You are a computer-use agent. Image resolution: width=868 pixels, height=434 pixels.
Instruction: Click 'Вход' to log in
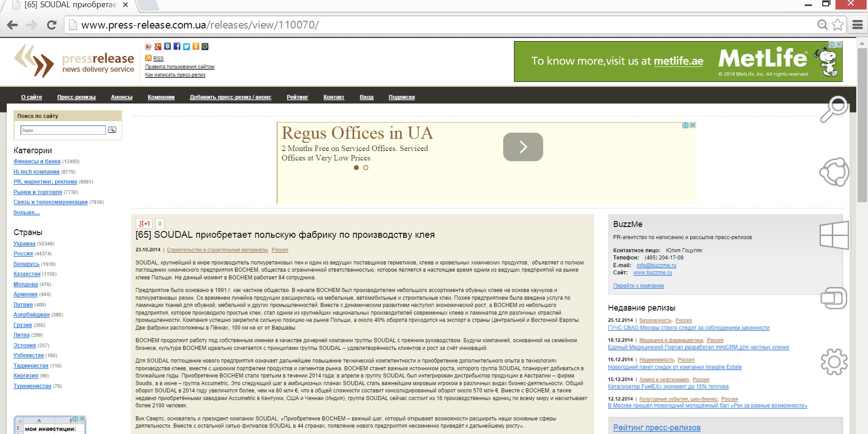click(x=367, y=97)
